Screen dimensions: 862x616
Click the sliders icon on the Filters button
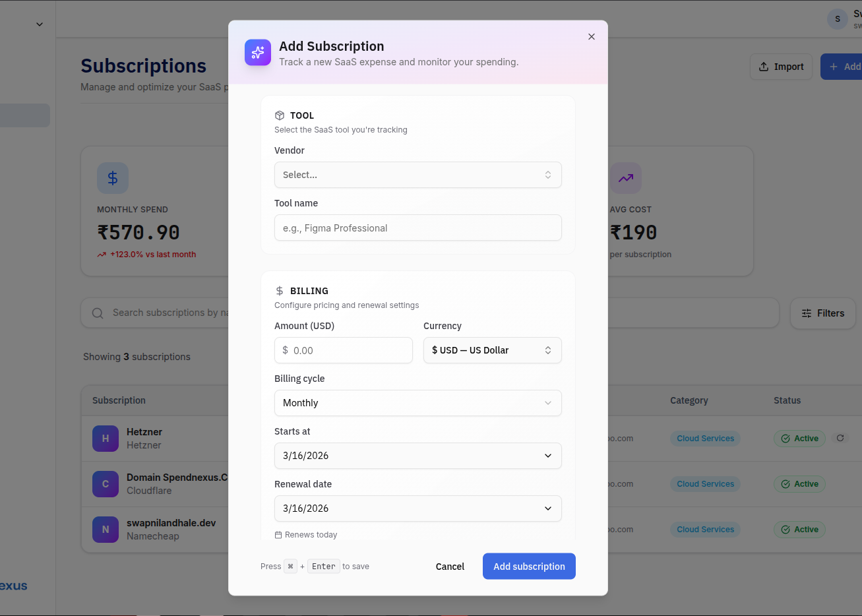(806, 313)
